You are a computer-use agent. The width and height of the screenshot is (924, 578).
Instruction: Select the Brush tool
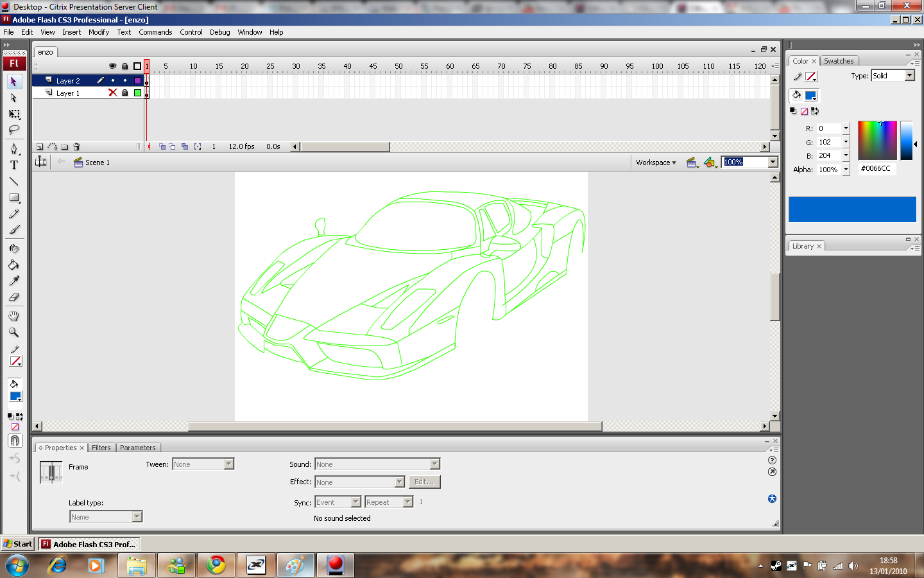click(x=13, y=230)
